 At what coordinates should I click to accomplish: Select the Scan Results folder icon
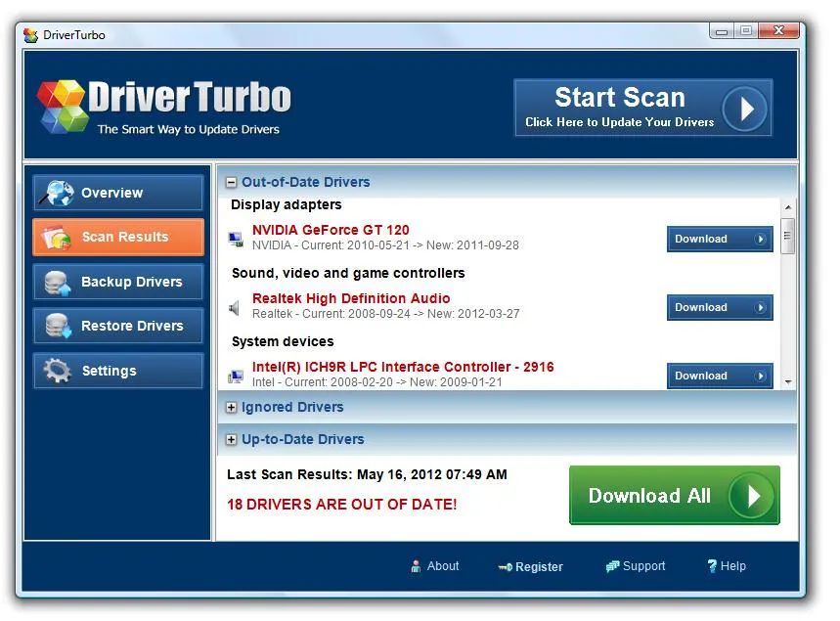tap(57, 237)
